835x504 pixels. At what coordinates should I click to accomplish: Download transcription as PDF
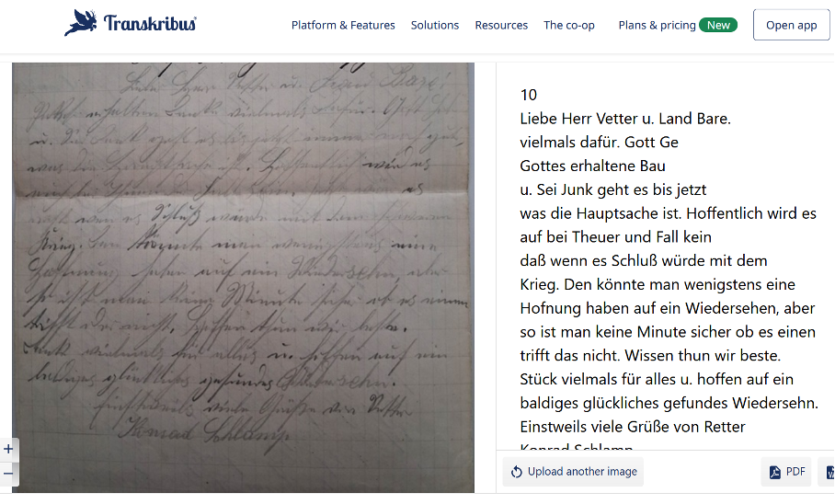(x=786, y=472)
